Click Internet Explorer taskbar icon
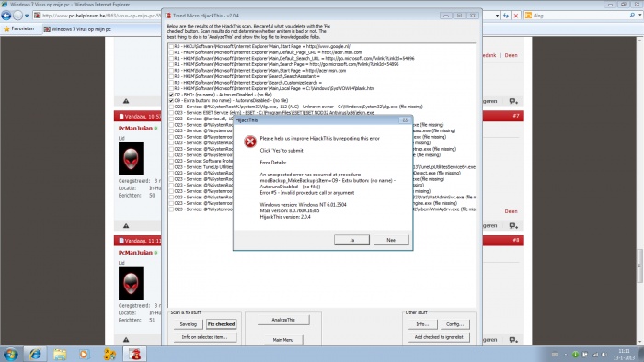Viewport: 644px width, 362px height. click(x=35, y=354)
